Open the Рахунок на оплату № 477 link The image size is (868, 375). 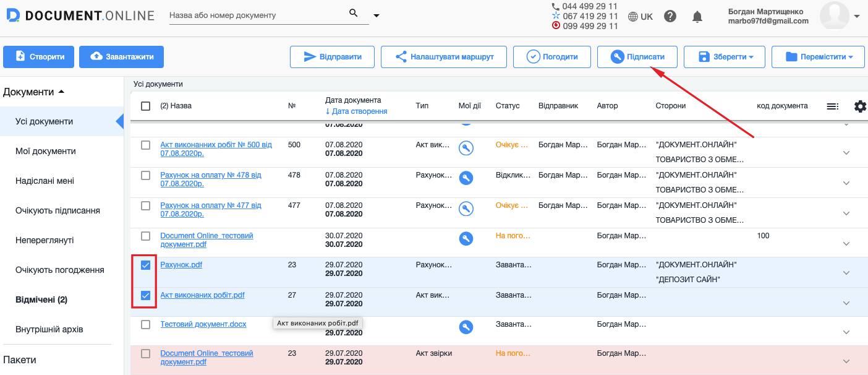pyautogui.click(x=210, y=209)
